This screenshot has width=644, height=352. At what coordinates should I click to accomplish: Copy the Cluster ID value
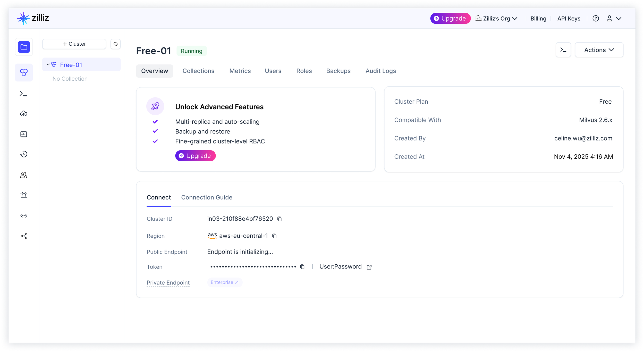click(x=279, y=219)
